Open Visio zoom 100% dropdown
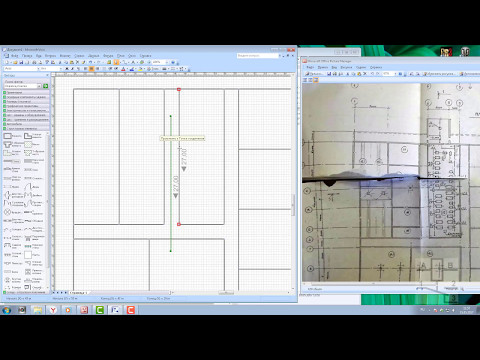The image size is (480, 360). [x=167, y=62]
